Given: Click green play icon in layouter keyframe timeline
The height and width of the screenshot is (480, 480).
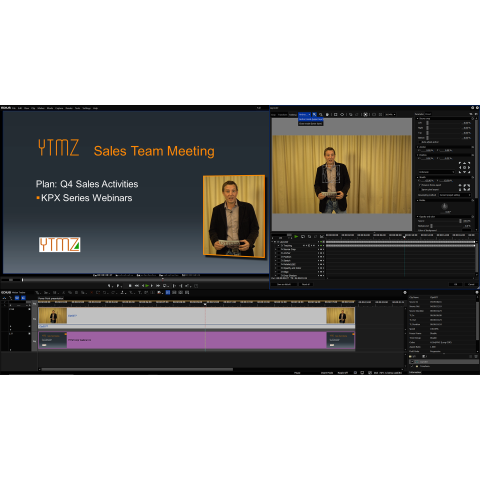Looking at the screenshot, I should pos(296,236).
